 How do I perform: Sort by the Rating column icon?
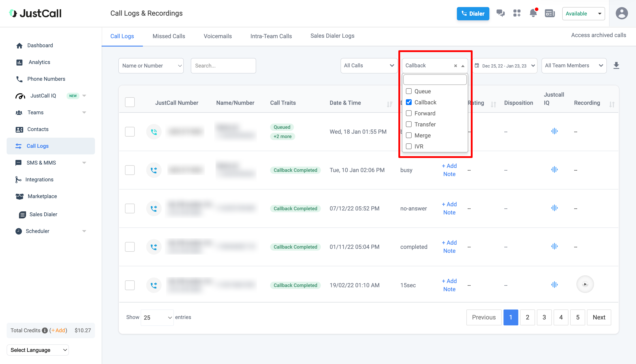(493, 104)
